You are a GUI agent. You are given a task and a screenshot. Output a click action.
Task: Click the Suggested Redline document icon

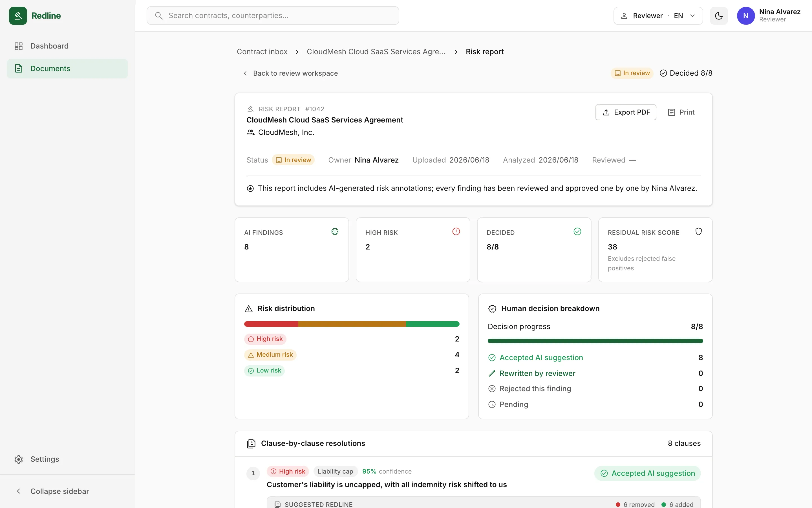(x=277, y=504)
